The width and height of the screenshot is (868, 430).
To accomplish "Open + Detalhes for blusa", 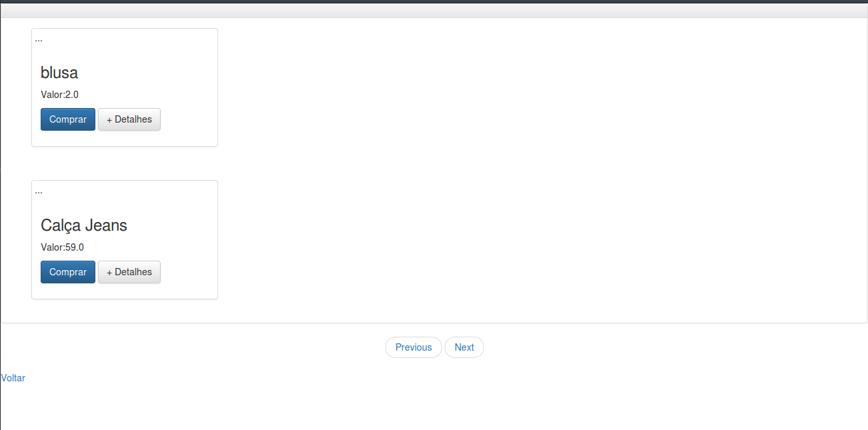I will (129, 119).
